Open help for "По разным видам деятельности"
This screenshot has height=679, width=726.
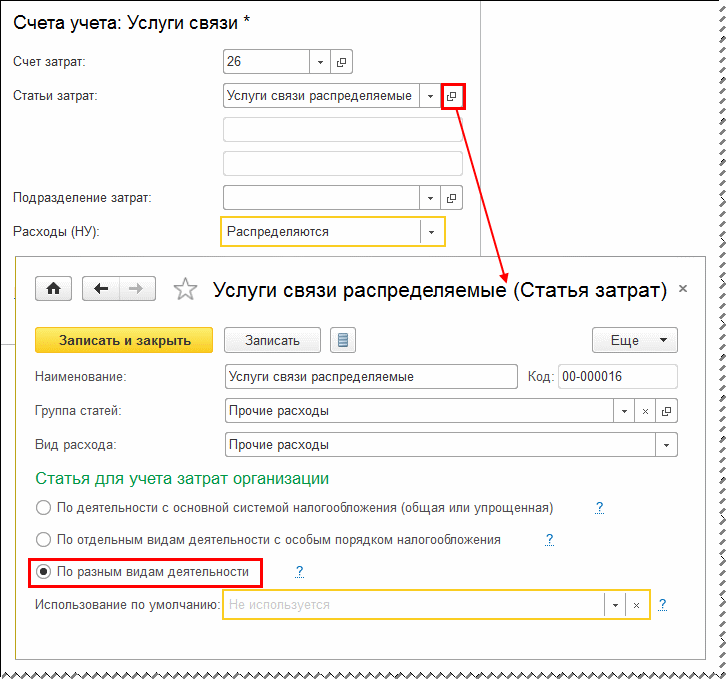pos(300,572)
